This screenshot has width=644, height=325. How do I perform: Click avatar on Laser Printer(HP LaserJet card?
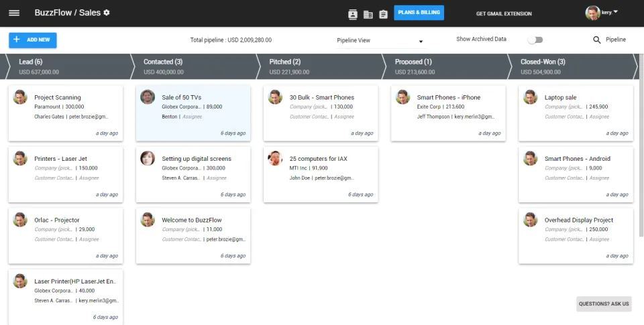(x=20, y=281)
